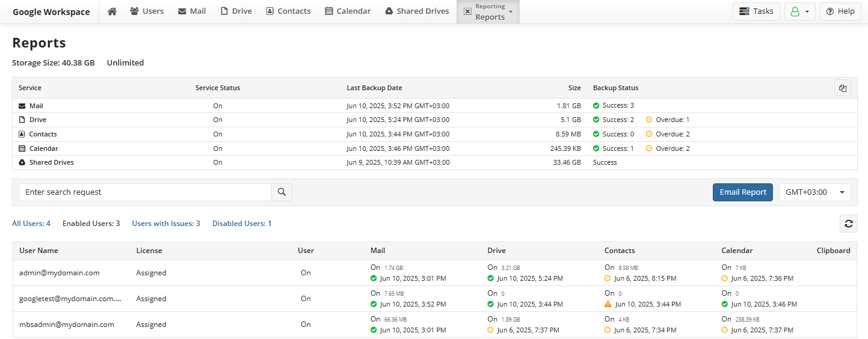
Task: Send the Email Report
Action: pyautogui.click(x=743, y=192)
